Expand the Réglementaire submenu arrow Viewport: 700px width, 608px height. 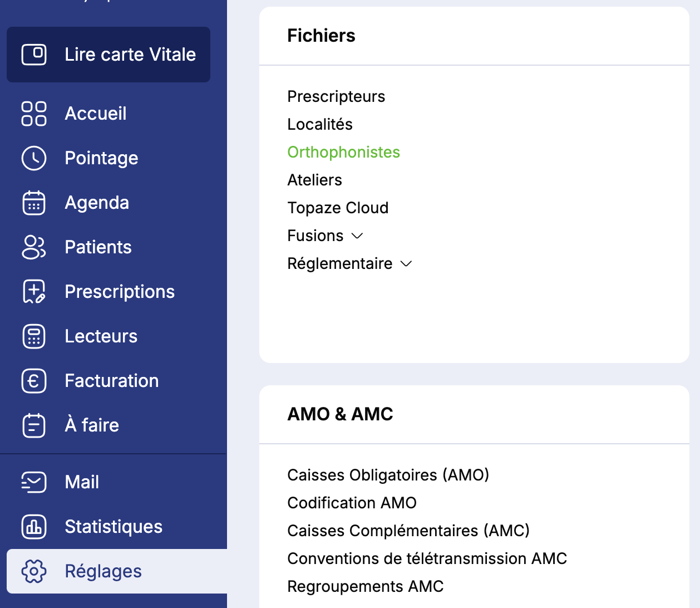coord(406,264)
